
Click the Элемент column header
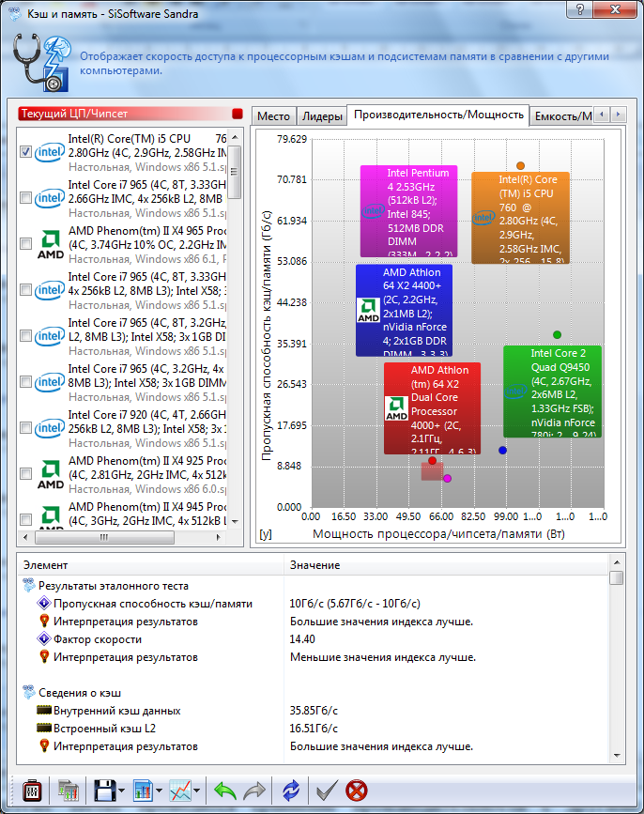click(x=150, y=565)
